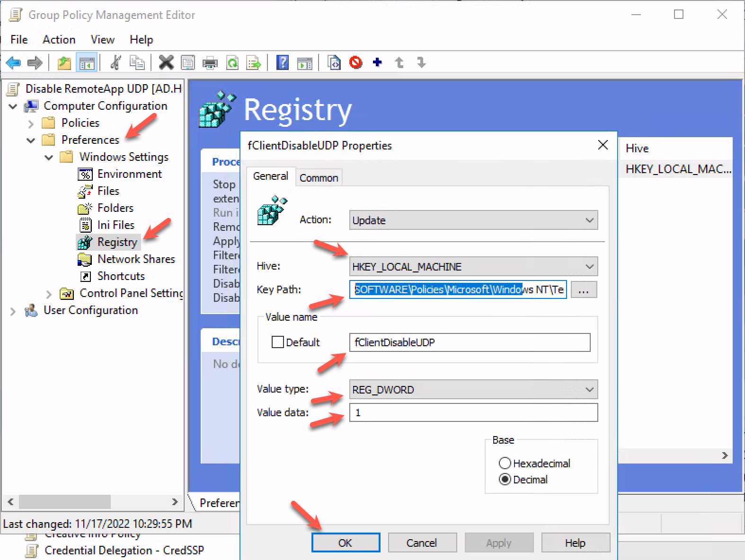The width and height of the screenshot is (745, 560).
Task: Click the Display XML document icon
Action: [x=334, y=62]
